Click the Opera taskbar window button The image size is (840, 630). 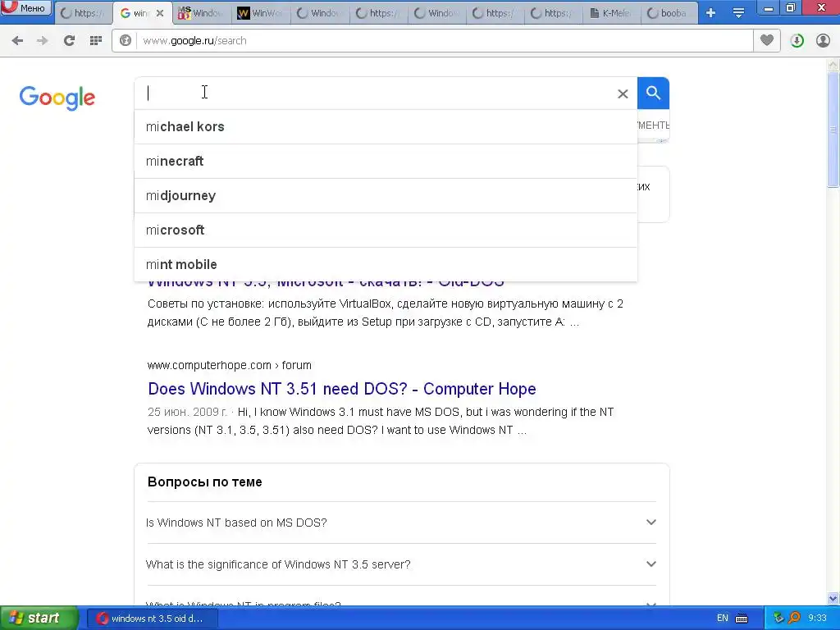152,619
